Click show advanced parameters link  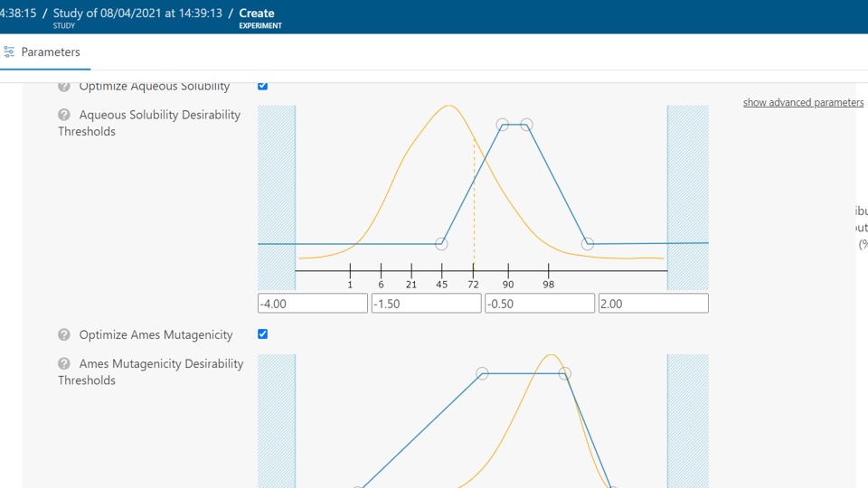[x=803, y=102]
